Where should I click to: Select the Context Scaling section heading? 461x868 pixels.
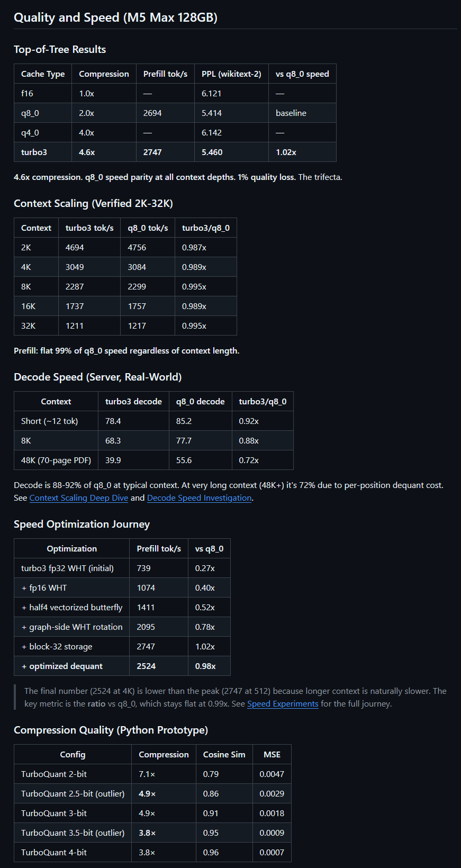tap(93, 204)
